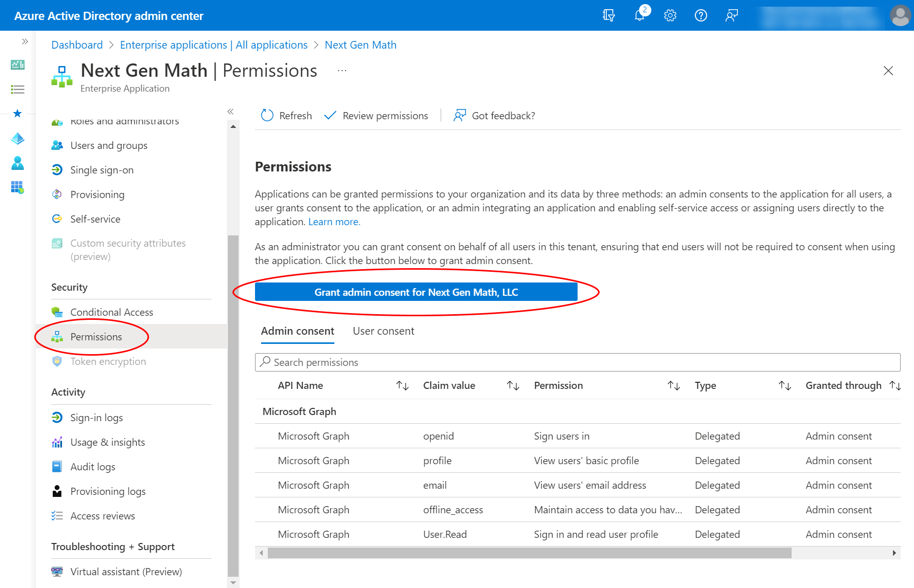This screenshot has height=588, width=914.
Task: Open Usage & insights menu item
Action: (132, 442)
